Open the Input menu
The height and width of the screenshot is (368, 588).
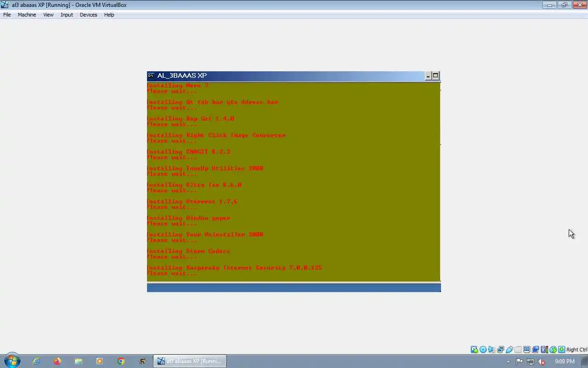tap(67, 15)
